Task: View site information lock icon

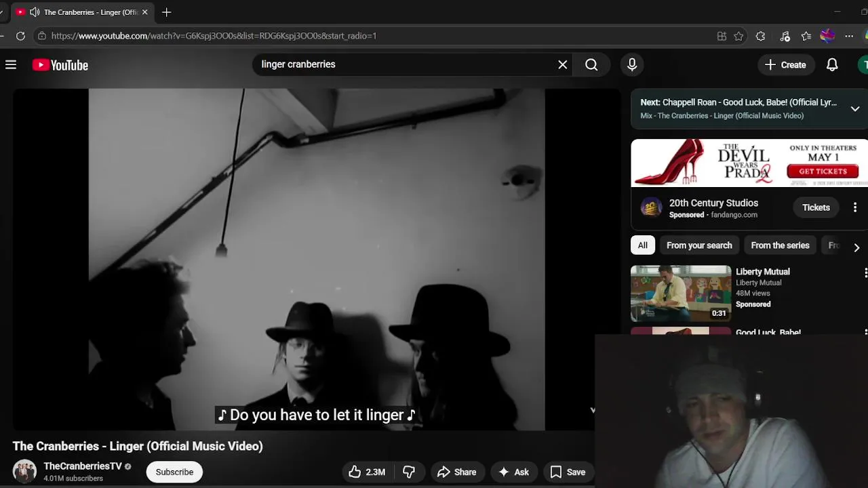Action: [42, 36]
